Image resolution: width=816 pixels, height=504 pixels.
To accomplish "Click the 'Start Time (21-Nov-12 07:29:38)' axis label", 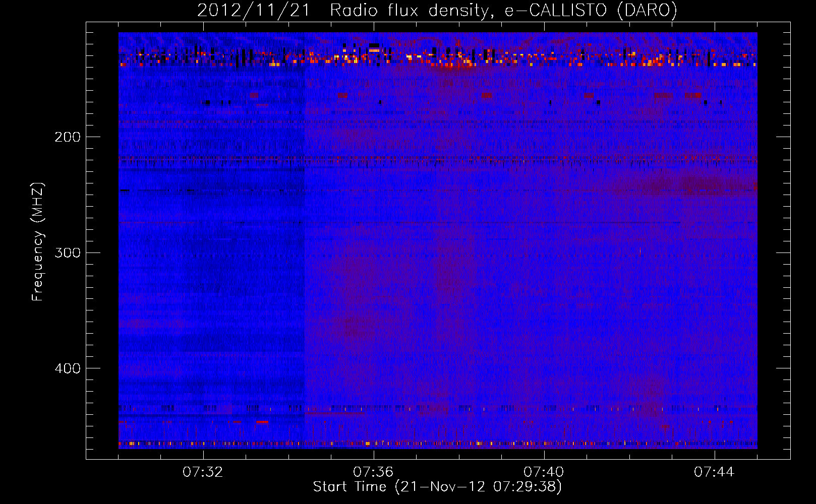I will click(437, 487).
